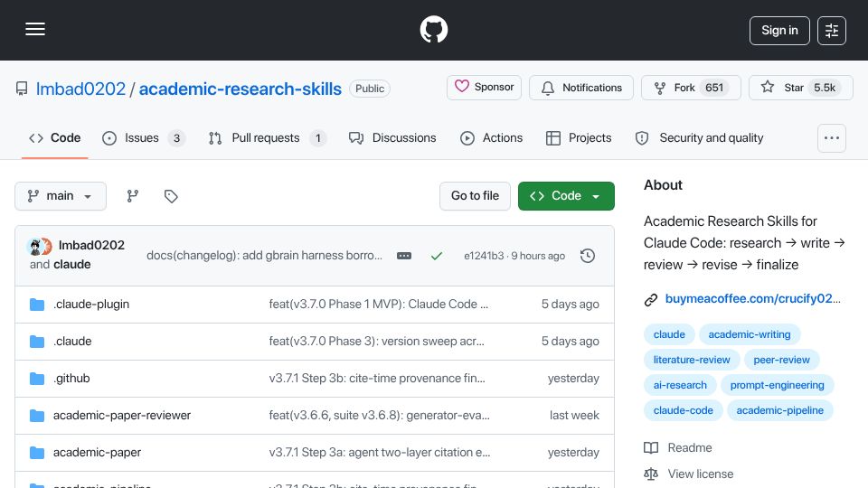Switch to the Issues tab
868x488 pixels.
pos(144,137)
